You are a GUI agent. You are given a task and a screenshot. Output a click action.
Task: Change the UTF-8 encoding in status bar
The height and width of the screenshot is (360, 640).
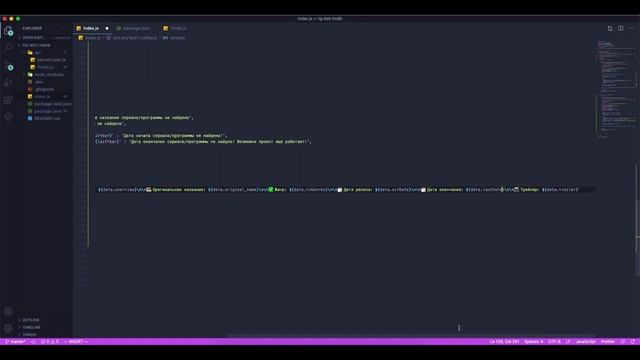pos(554,342)
